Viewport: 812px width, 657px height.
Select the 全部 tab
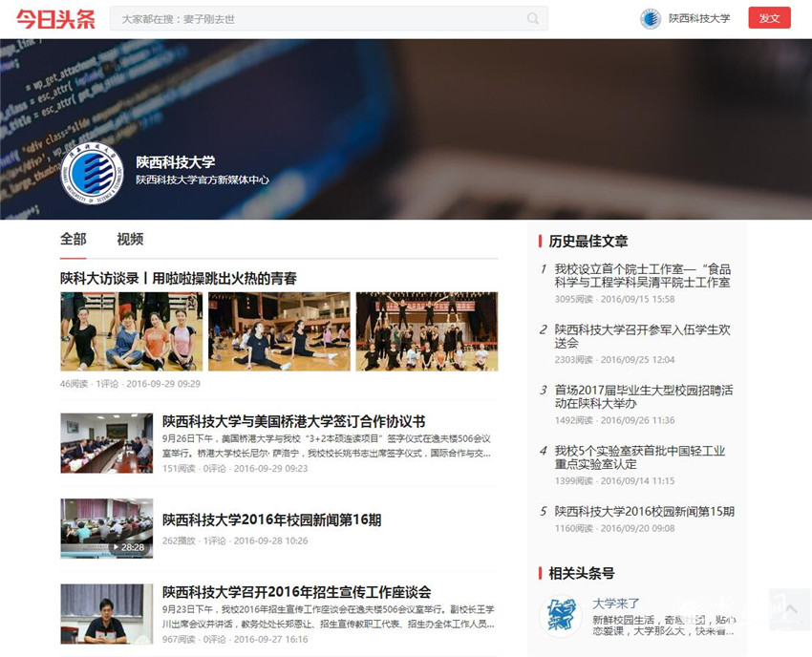[74, 239]
